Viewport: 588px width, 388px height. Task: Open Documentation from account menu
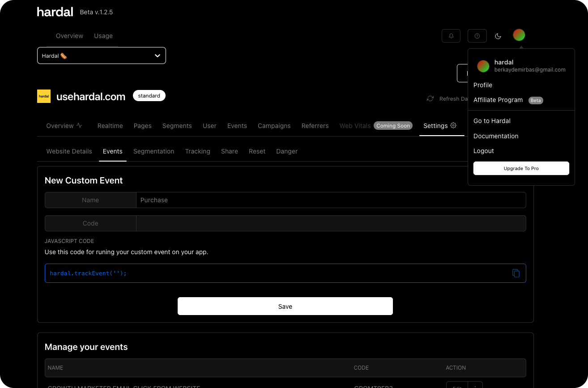pos(496,136)
